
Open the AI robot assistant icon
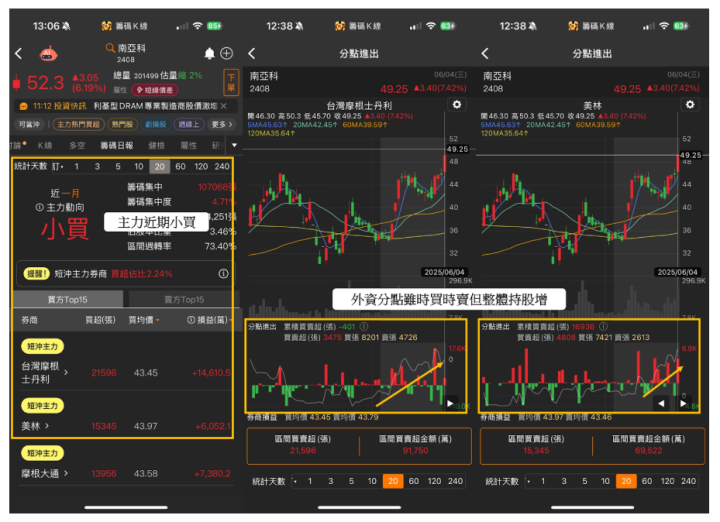(x=48, y=54)
